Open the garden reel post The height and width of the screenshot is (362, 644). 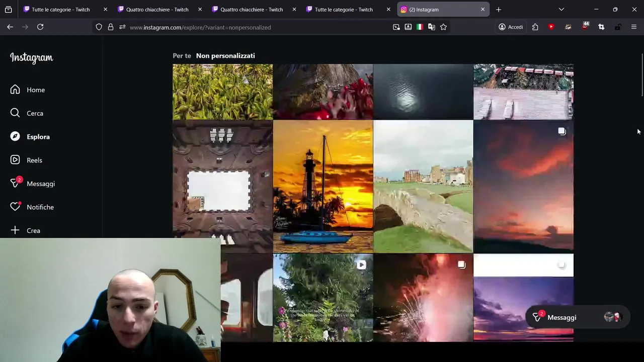coord(323,298)
